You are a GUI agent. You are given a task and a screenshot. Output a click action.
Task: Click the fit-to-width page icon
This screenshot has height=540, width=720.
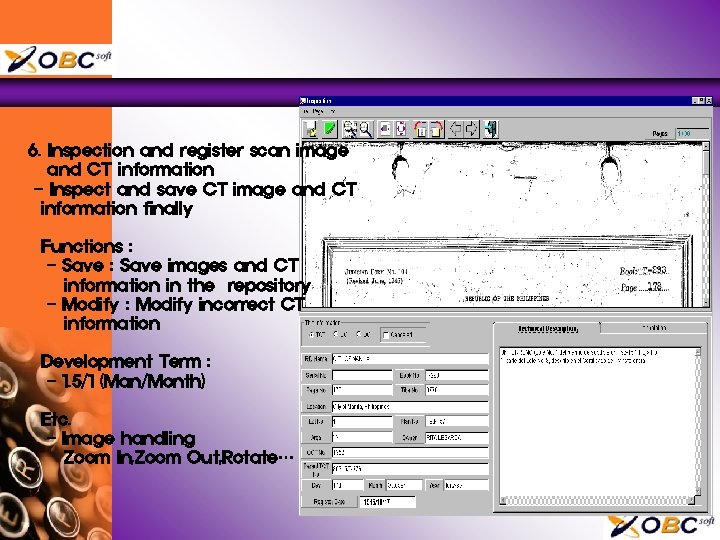[x=385, y=129]
